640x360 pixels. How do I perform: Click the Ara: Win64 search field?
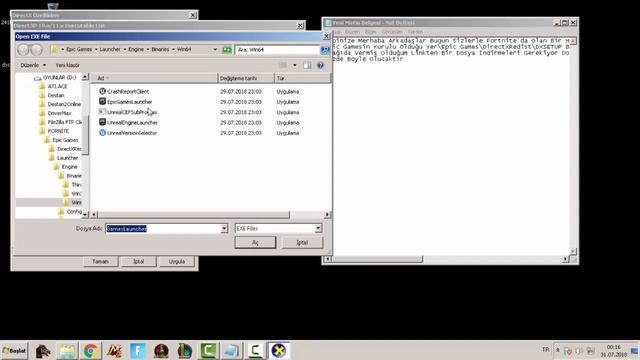(278, 50)
